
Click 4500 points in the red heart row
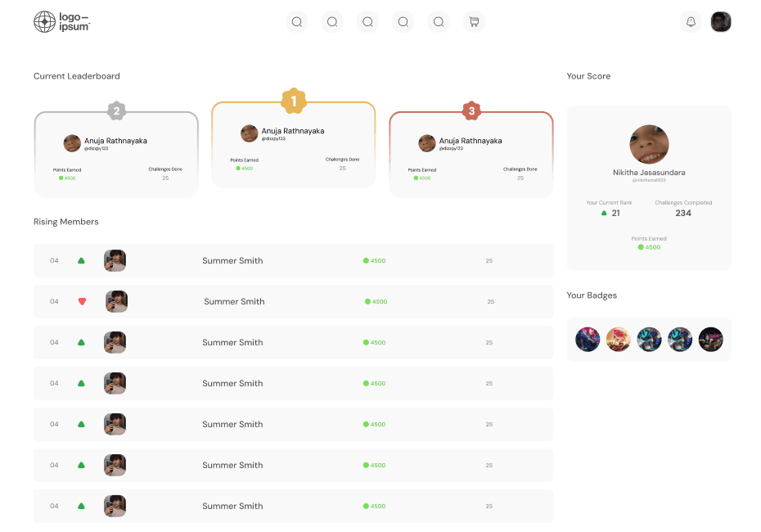376,301
